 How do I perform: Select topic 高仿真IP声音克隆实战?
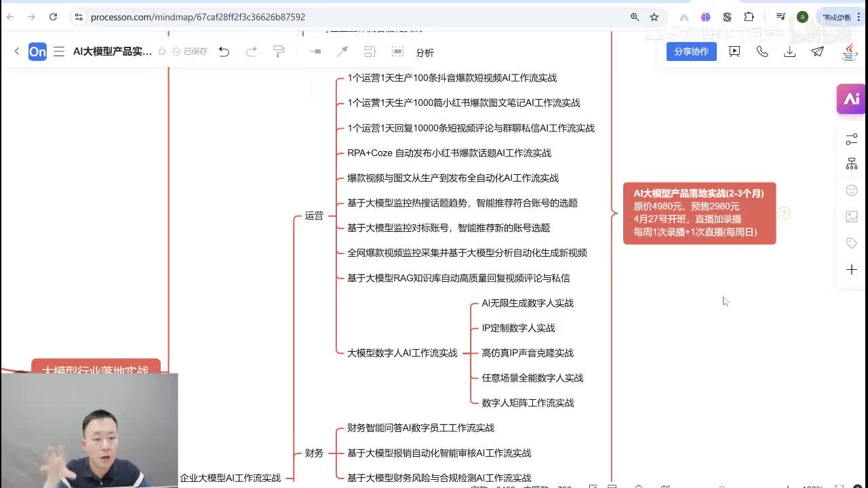pos(528,353)
